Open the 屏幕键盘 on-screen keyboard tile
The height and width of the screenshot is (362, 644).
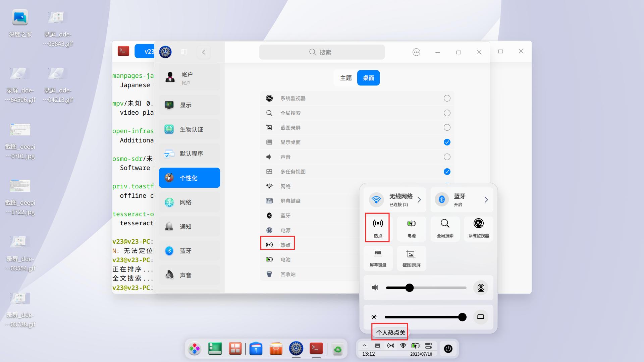tap(378, 258)
